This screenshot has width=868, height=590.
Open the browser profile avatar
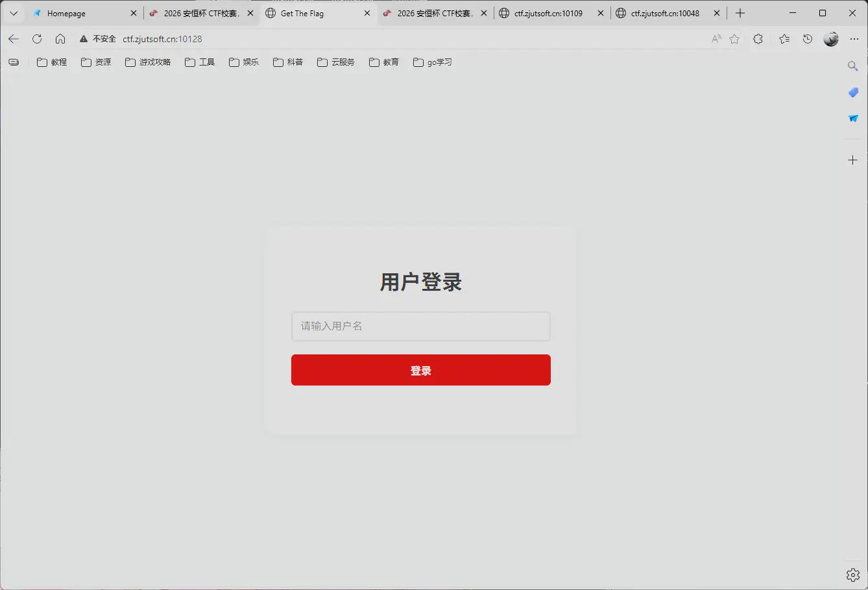pyautogui.click(x=831, y=39)
